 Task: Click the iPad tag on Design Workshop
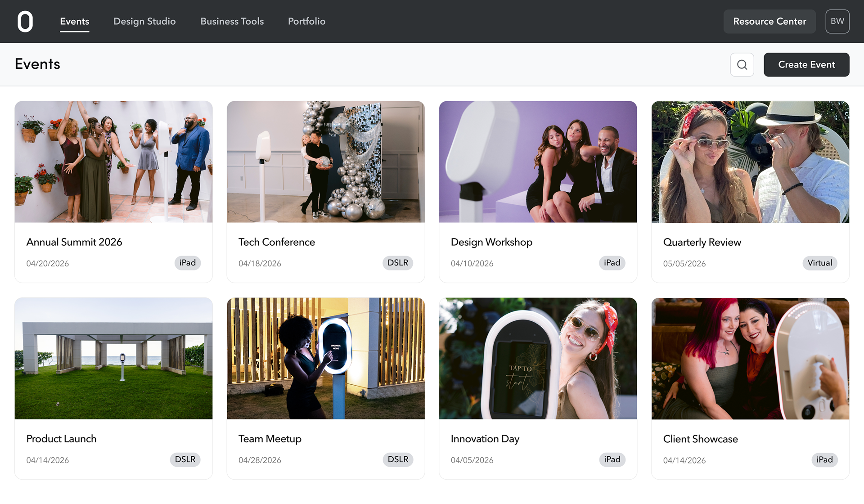point(612,263)
